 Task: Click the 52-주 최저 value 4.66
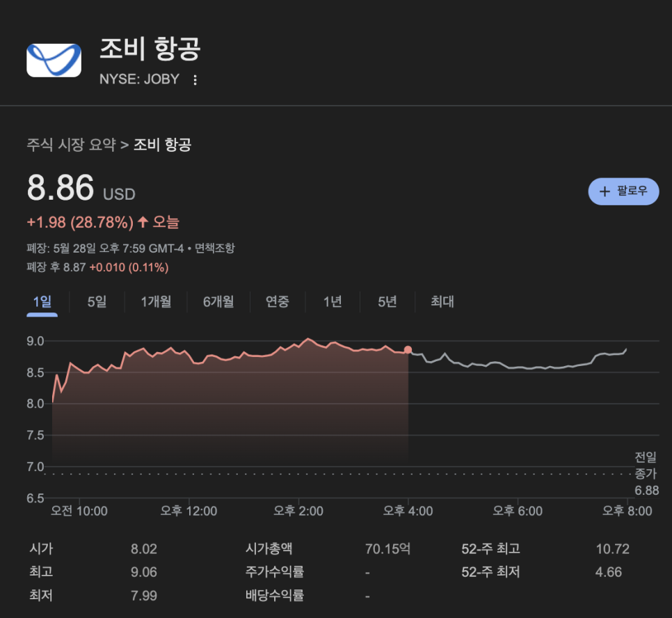coord(609,572)
